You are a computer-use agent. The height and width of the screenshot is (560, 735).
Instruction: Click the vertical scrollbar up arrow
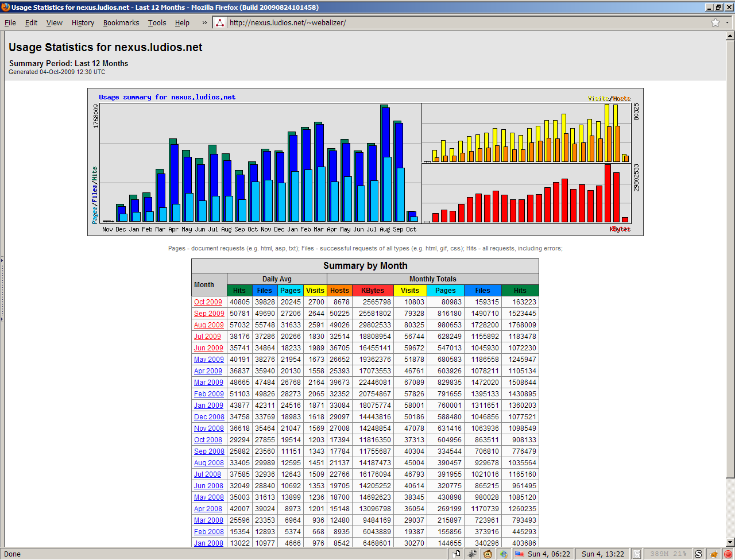[x=730, y=36]
